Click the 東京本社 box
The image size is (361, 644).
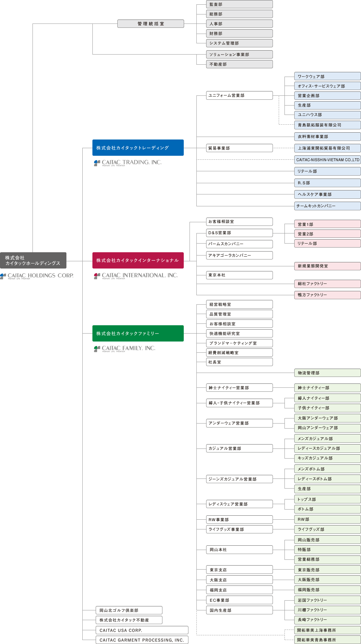pos(239,275)
